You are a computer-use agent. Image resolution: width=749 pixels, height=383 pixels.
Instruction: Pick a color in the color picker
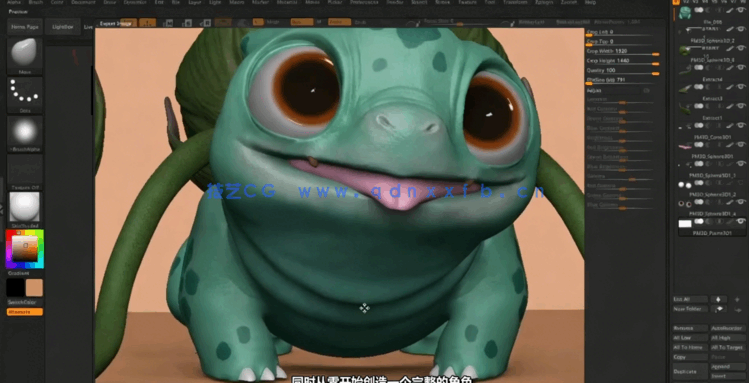24,249
